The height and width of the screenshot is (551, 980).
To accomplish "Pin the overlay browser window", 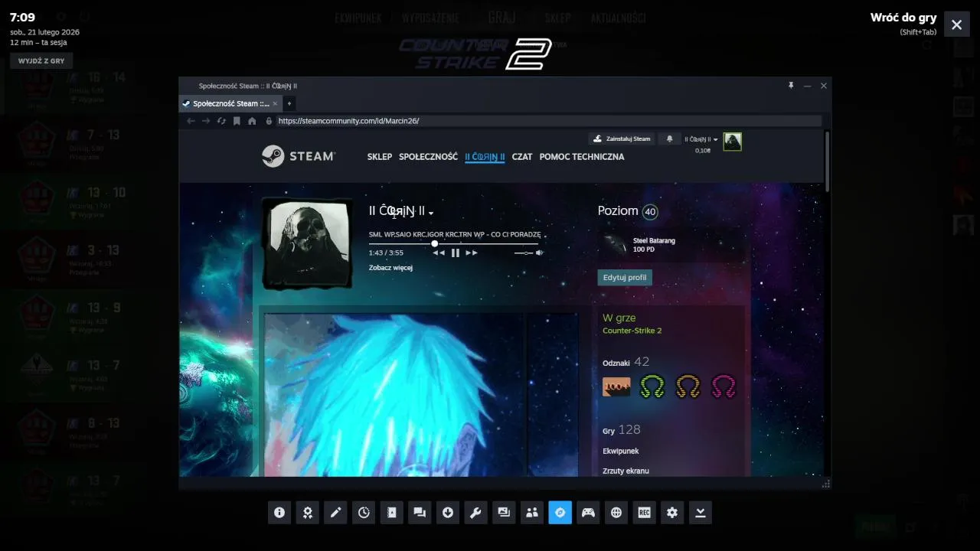I will [x=791, y=86].
